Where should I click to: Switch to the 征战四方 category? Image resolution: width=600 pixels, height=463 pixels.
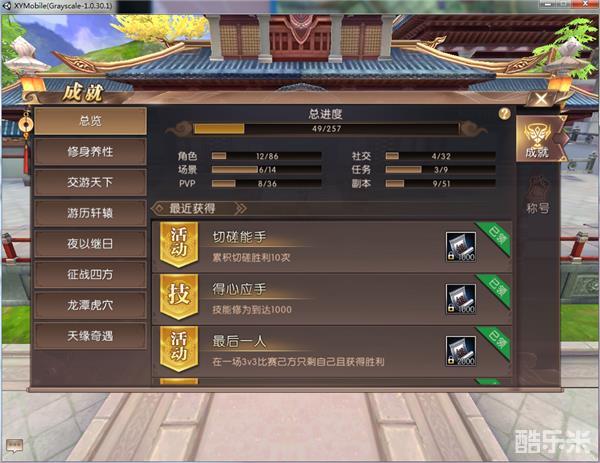[x=90, y=274]
